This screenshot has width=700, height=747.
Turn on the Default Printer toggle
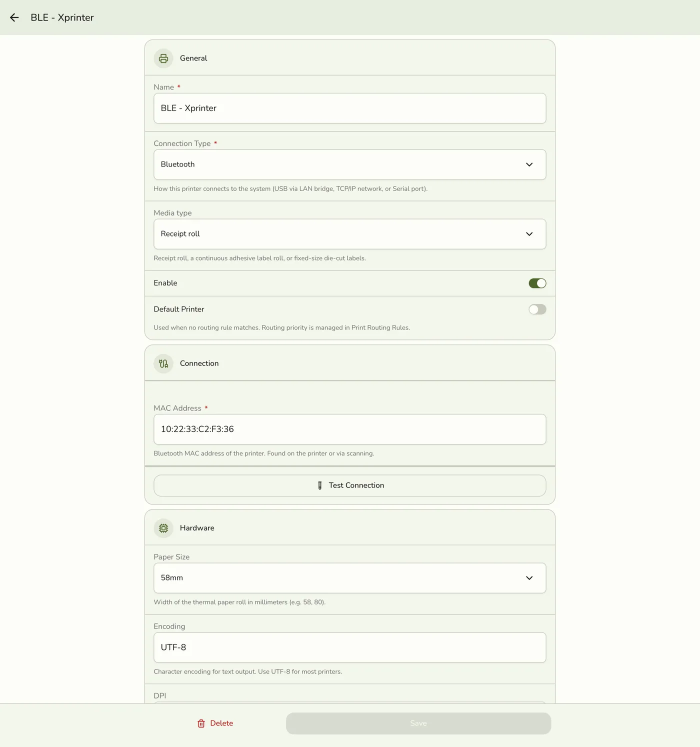(x=537, y=309)
